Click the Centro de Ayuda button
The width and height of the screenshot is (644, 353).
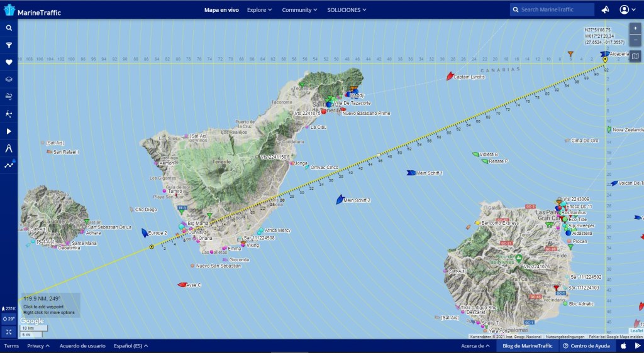586,345
